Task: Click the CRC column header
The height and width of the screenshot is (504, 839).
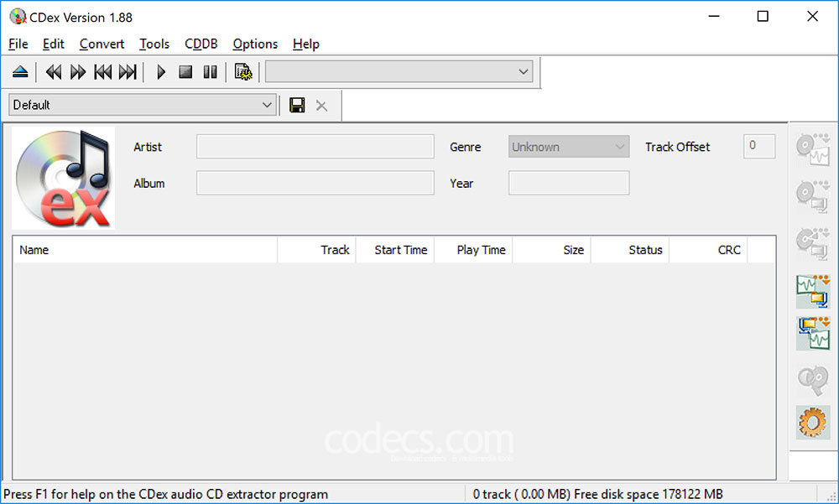Action: 708,250
